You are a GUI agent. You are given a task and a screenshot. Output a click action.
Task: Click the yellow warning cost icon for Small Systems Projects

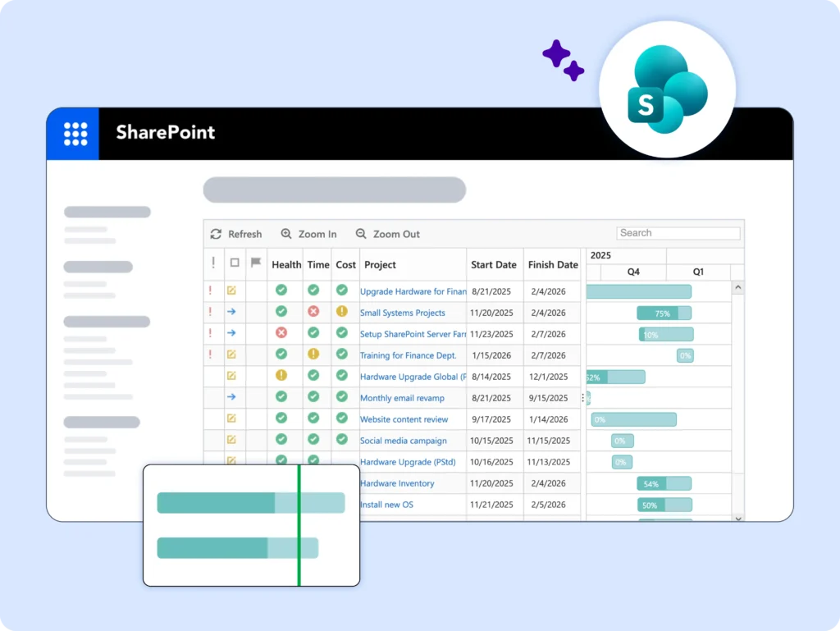tap(342, 312)
